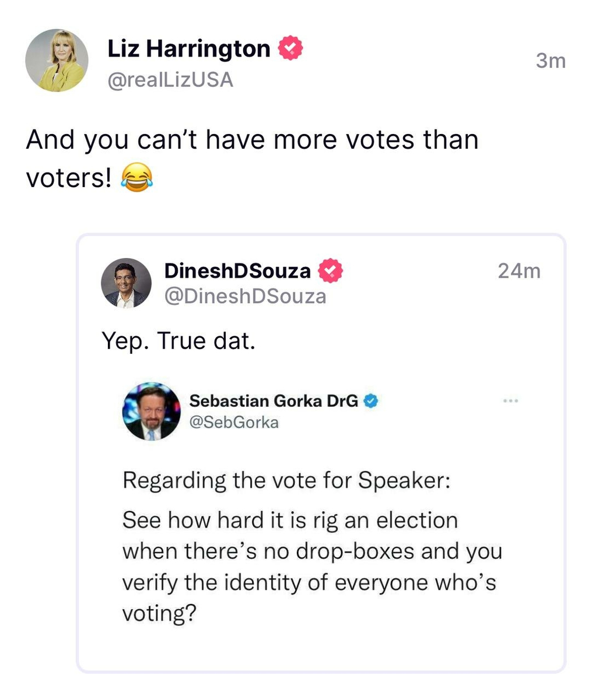Click the @DineshDSouza handle
The width and height of the screenshot is (592, 700).
[245, 296]
